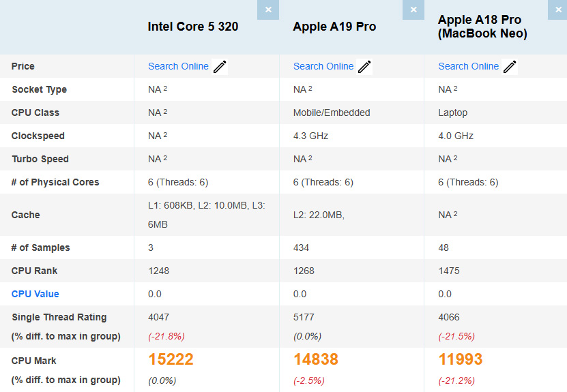Click the Apple A19 Pro column title
The image size is (567, 392).
pyautogui.click(x=334, y=27)
